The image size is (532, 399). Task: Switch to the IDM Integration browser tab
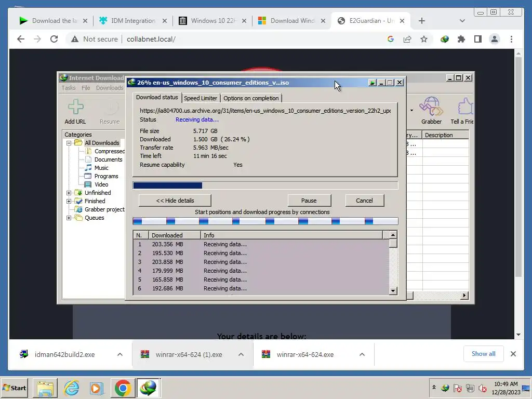[x=133, y=21]
